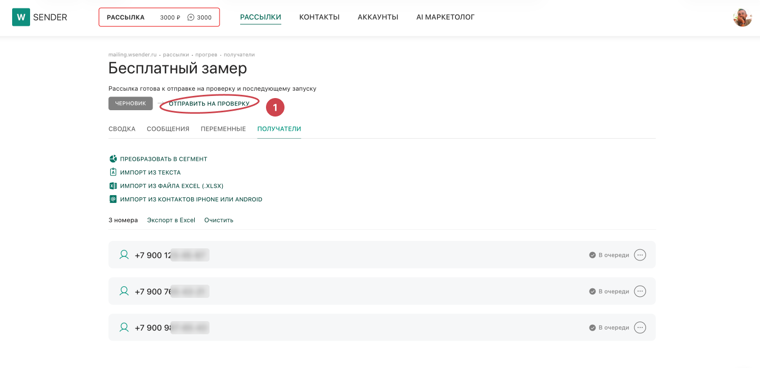Click the pie chart icon beside Преобразовать в сегмент
The height and width of the screenshot is (368, 760).
point(113,159)
